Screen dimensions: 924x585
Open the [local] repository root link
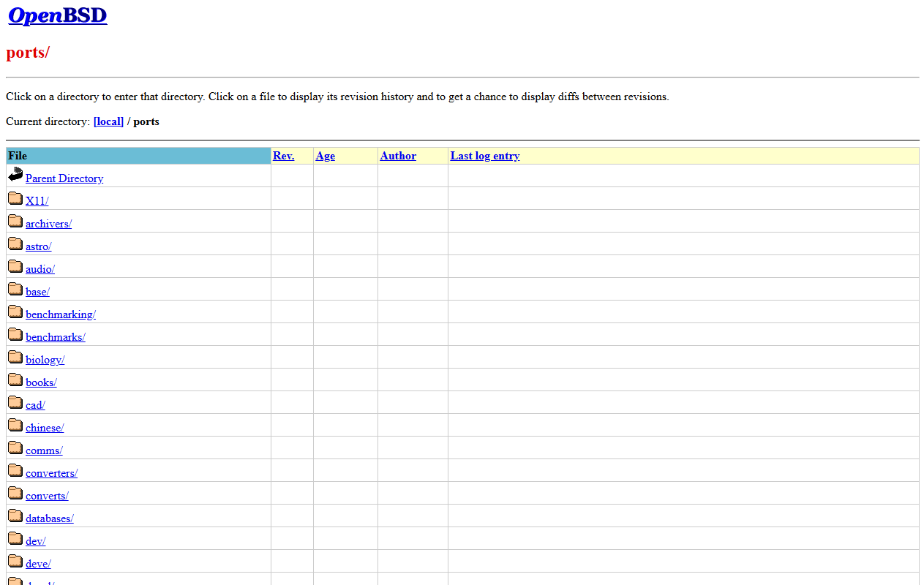click(x=108, y=121)
